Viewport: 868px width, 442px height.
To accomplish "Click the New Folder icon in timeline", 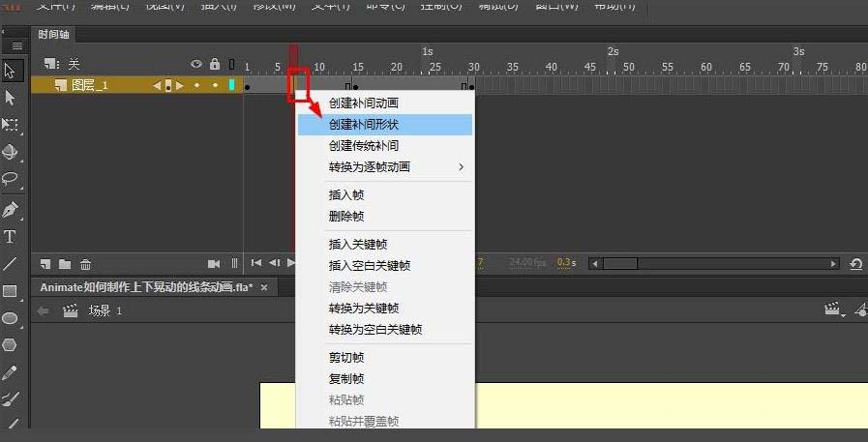I will tap(65, 264).
